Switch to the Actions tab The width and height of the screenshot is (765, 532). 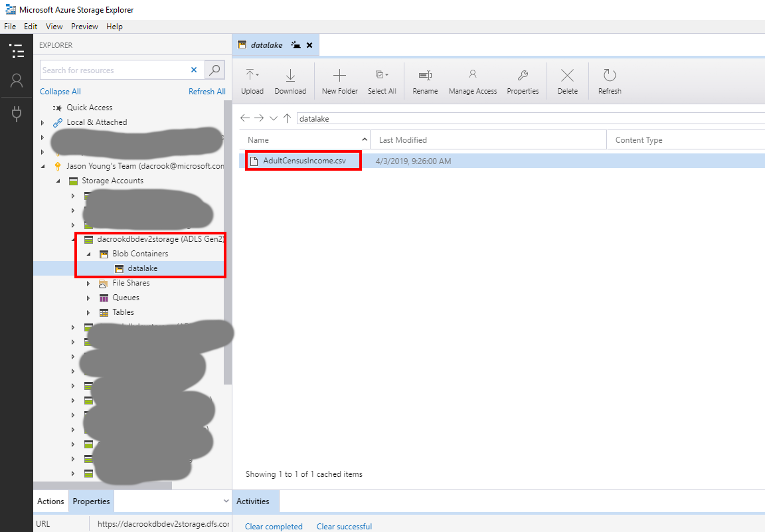pyautogui.click(x=50, y=501)
